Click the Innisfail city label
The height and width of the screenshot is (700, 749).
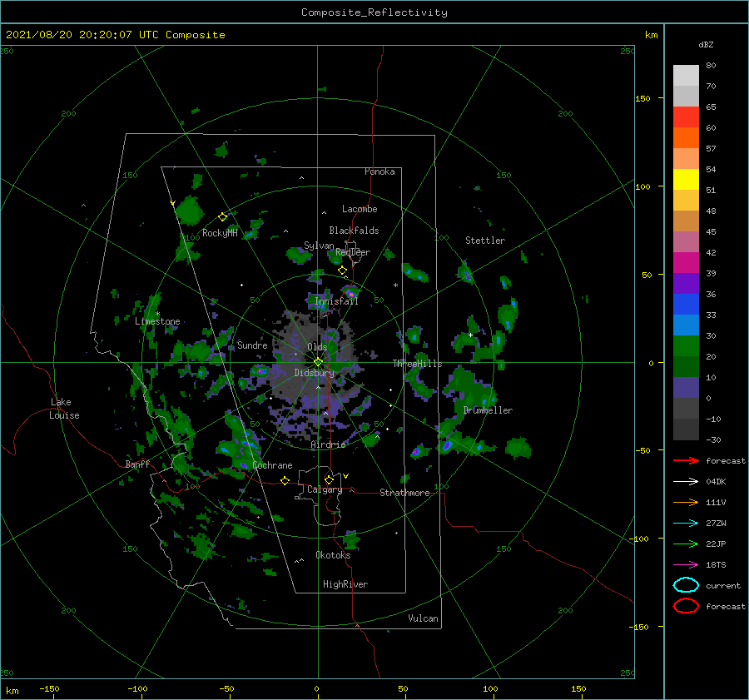click(x=336, y=301)
